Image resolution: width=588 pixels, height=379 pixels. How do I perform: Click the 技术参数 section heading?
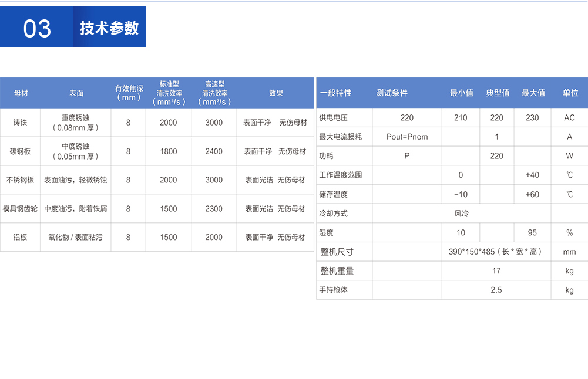point(109,29)
